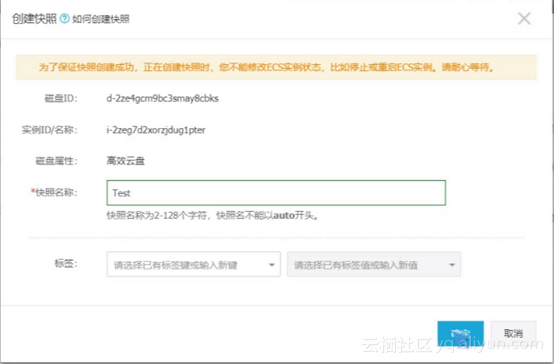Click the 磁盘属性 label

[x=56, y=161]
